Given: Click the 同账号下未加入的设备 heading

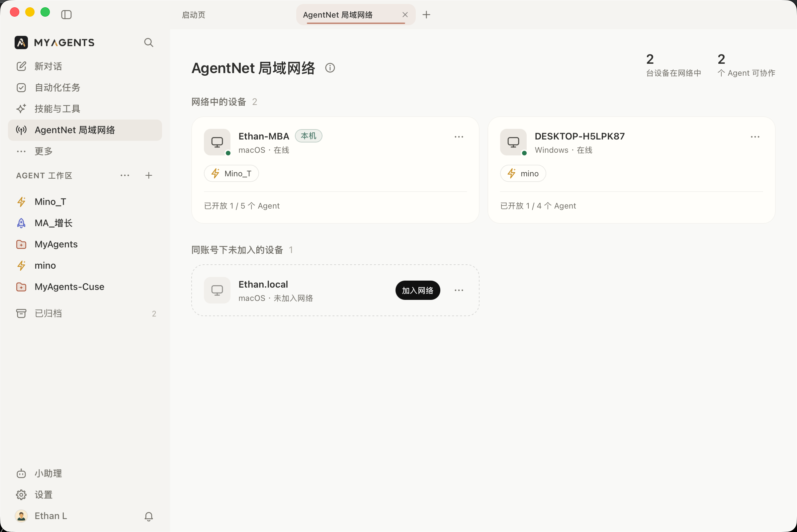Looking at the screenshot, I should click(237, 250).
